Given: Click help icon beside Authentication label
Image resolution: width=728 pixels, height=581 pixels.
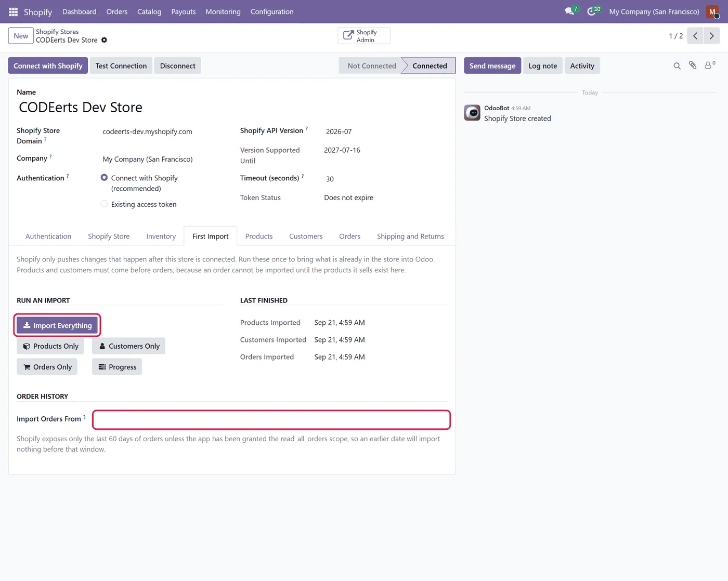Looking at the screenshot, I should pos(68,176).
